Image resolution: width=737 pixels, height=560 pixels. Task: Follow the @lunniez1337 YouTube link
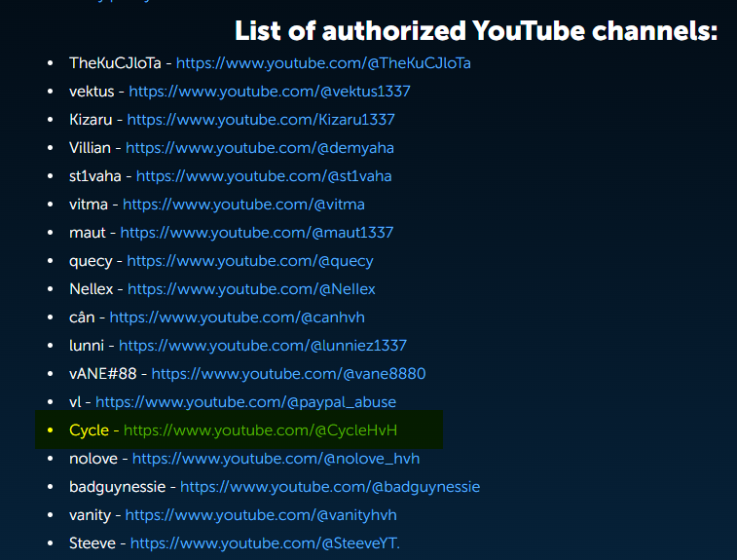[x=263, y=346]
